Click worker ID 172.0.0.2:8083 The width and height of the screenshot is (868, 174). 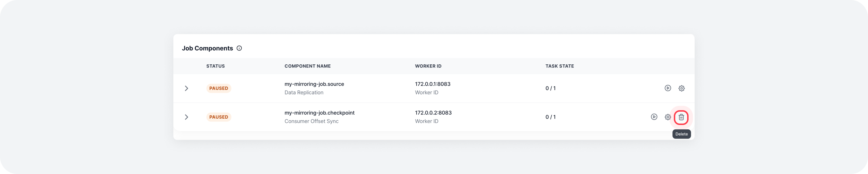[433, 113]
